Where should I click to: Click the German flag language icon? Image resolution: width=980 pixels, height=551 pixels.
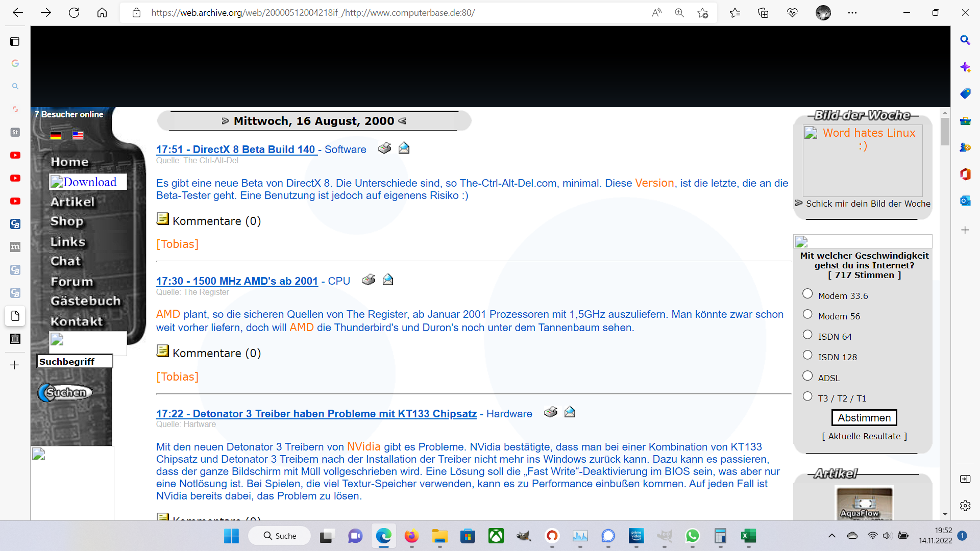tap(56, 136)
